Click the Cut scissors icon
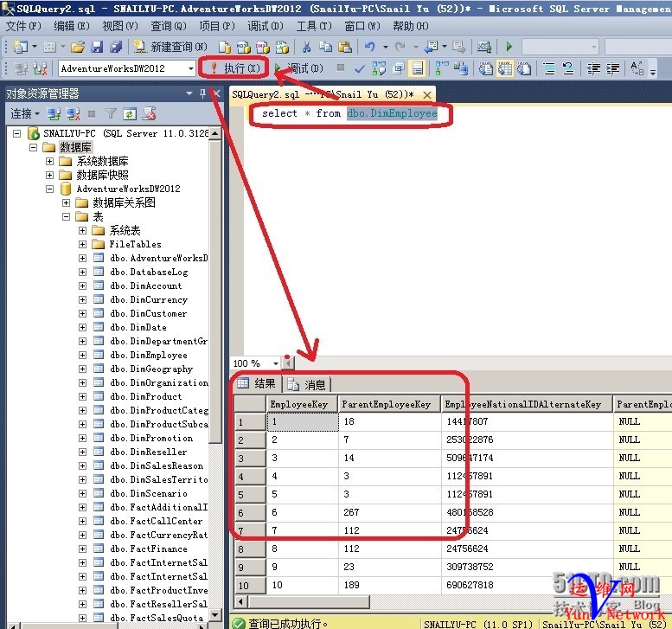Screen dimensions: 672x629 [306, 47]
